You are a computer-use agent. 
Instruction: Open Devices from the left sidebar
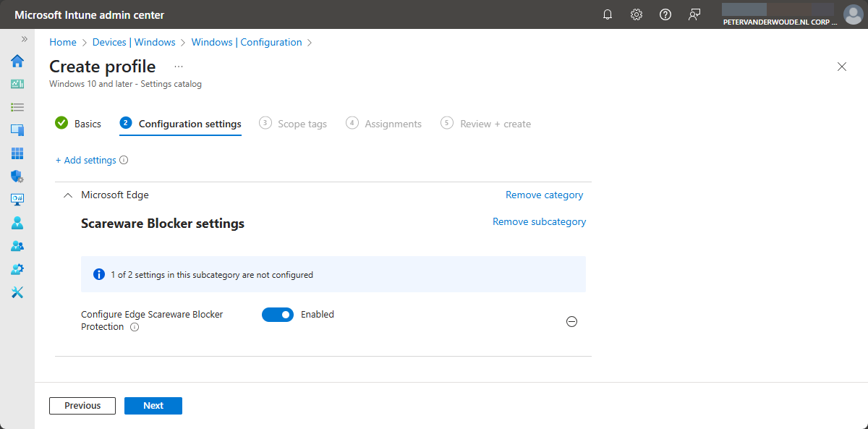tap(17, 130)
